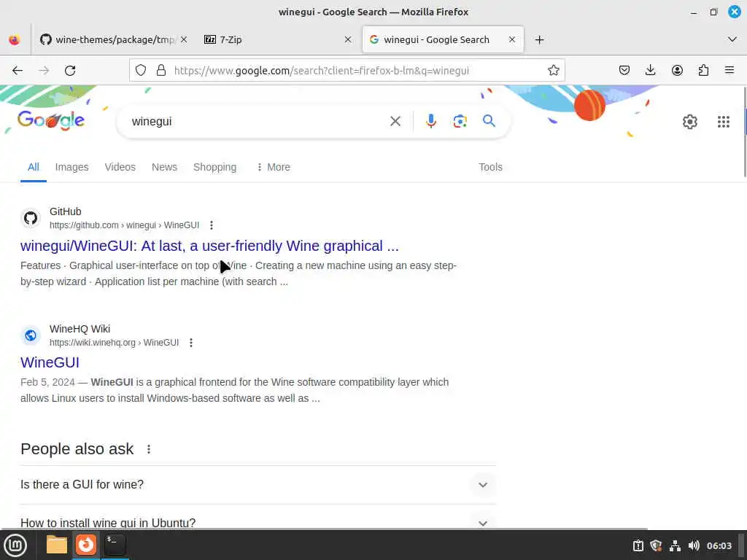This screenshot has width=747, height=560.
Task: Open Google quick settings gear
Action: tap(689, 122)
